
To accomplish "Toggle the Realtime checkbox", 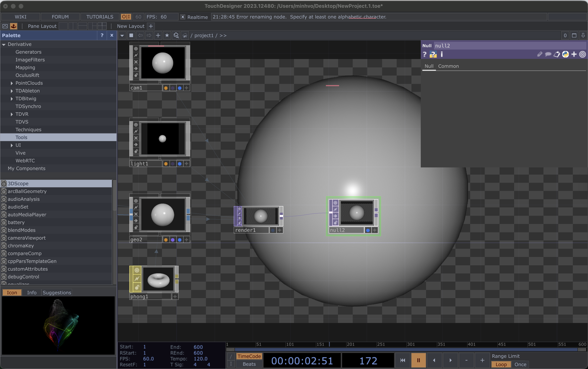I will coord(182,17).
